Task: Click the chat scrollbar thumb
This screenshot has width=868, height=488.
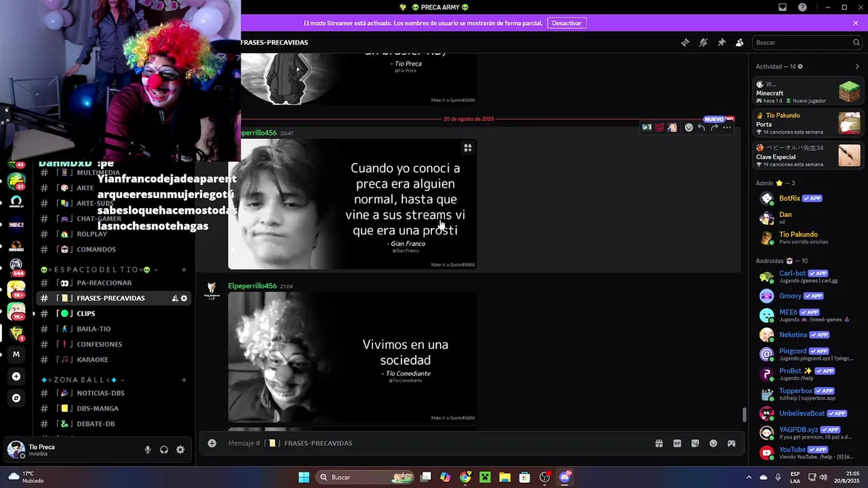Action: pos(744,415)
